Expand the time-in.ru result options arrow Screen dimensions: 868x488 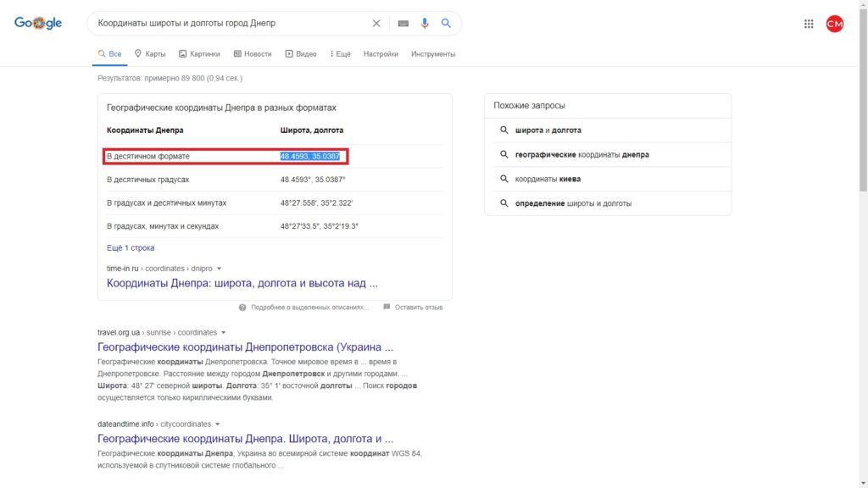[x=219, y=269]
